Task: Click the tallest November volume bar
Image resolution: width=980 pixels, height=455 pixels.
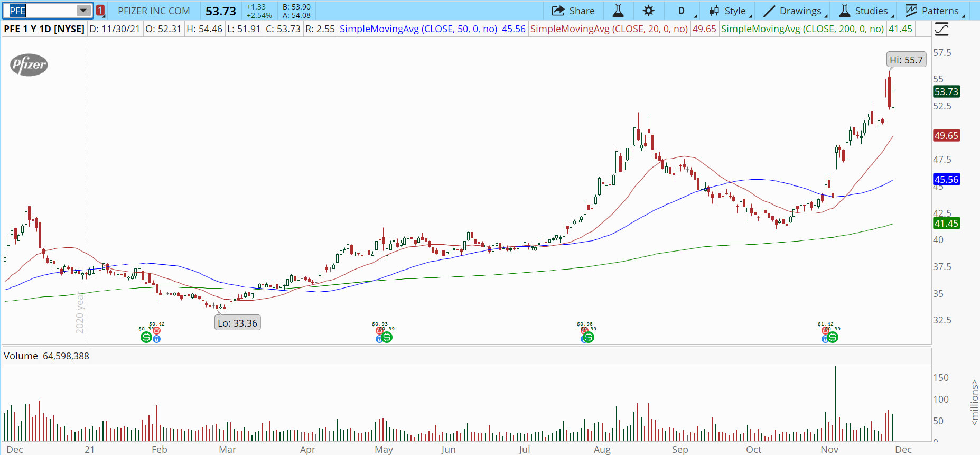Action: (x=836, y=404)
